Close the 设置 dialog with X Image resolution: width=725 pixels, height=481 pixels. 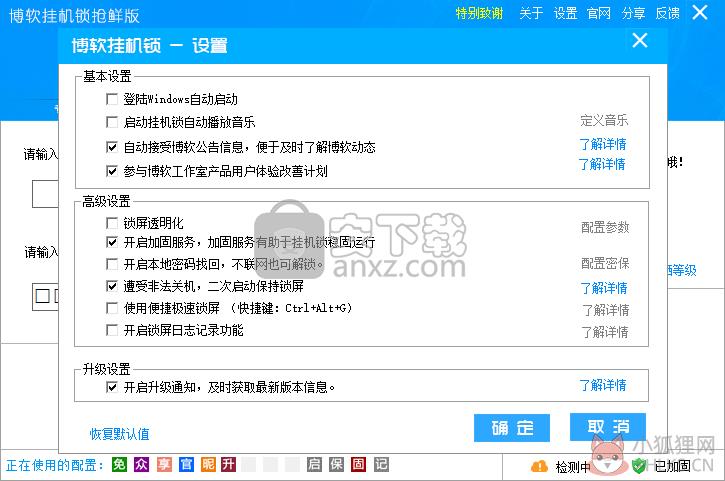coord(640,41)
